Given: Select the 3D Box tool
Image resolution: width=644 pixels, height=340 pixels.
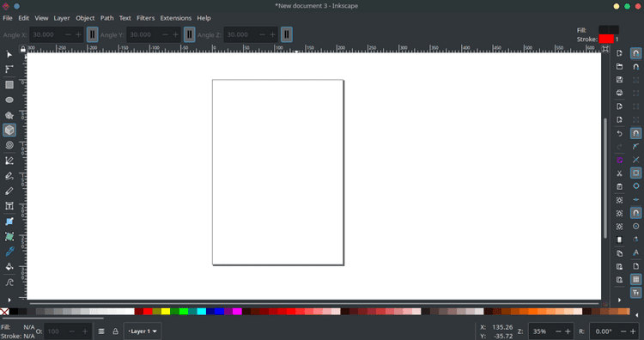Looking at the screenshot, I should (9, 131).
